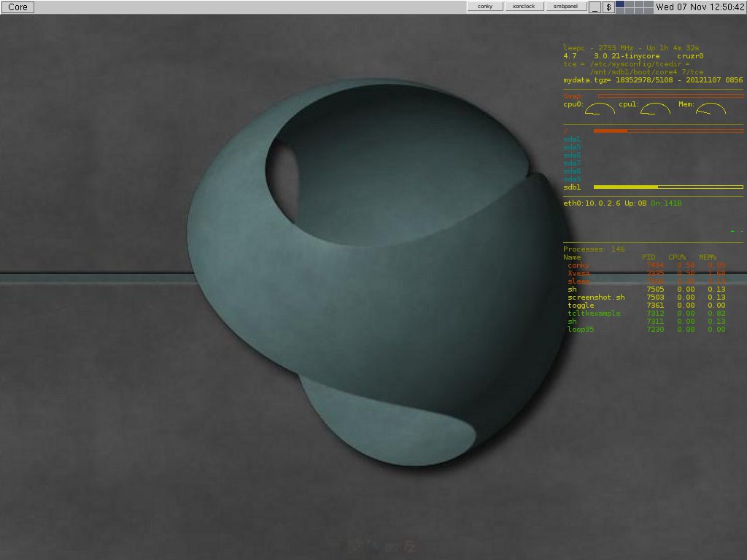Click the tcltkexample process entry

click(x=594, y=314)
